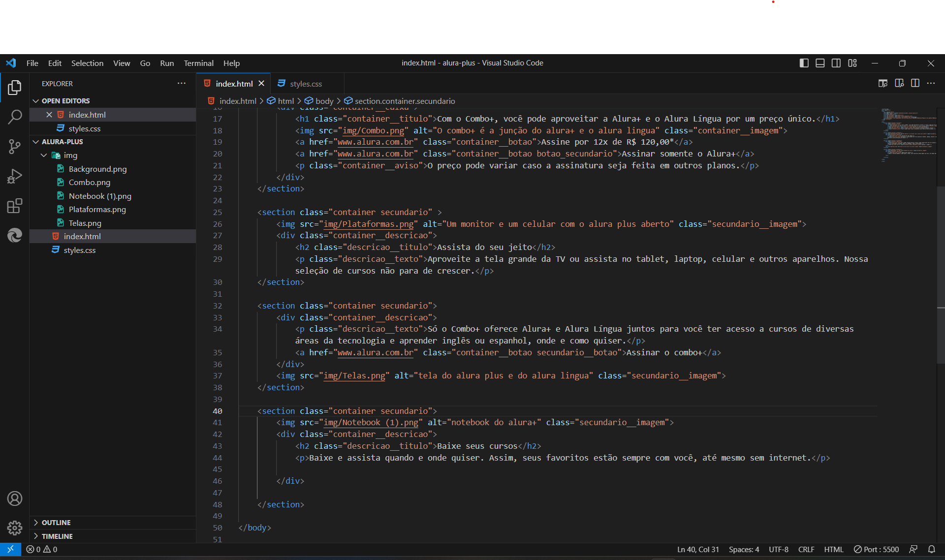Click Ln 40, Col 31 status item

coord(698,549)
